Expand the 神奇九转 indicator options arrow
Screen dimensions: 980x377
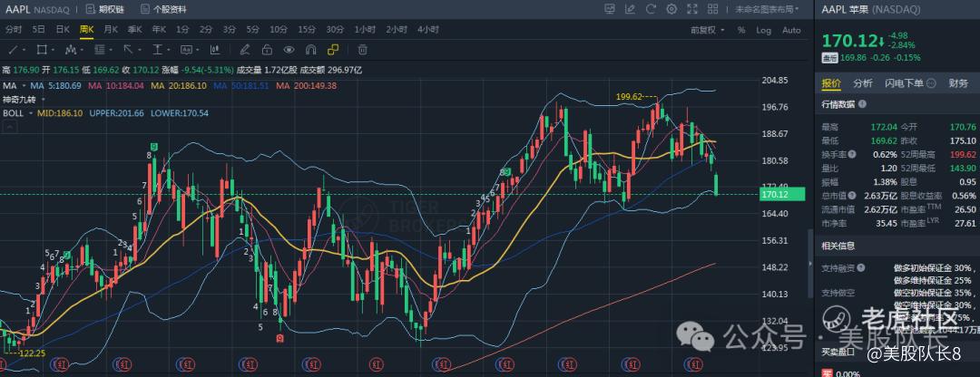click(43, 100)
